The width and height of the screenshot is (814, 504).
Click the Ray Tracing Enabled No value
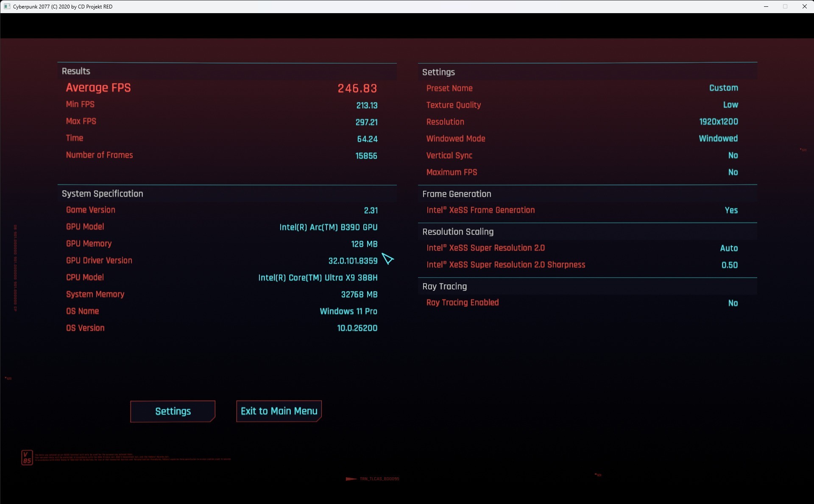point(733,303)
